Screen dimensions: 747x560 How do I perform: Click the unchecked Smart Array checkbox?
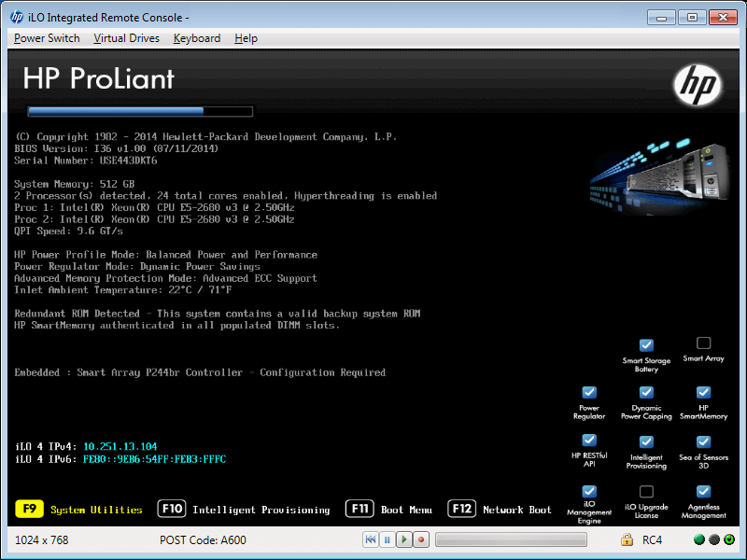(x=704, y=343)
